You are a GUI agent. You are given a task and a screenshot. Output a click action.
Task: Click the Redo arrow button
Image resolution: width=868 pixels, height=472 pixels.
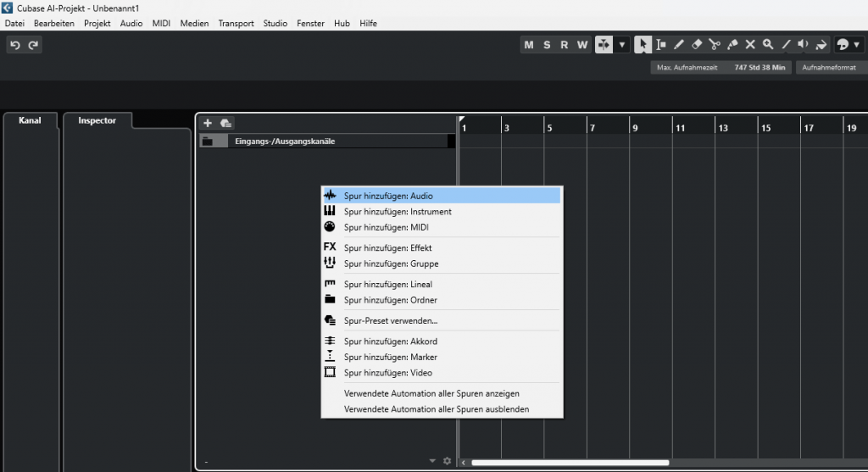click(x=33, y=45)
